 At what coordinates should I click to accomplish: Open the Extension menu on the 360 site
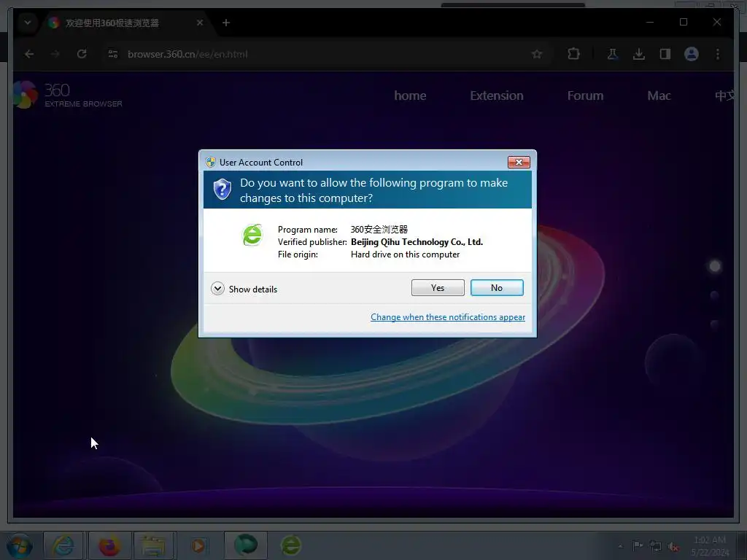497,96
